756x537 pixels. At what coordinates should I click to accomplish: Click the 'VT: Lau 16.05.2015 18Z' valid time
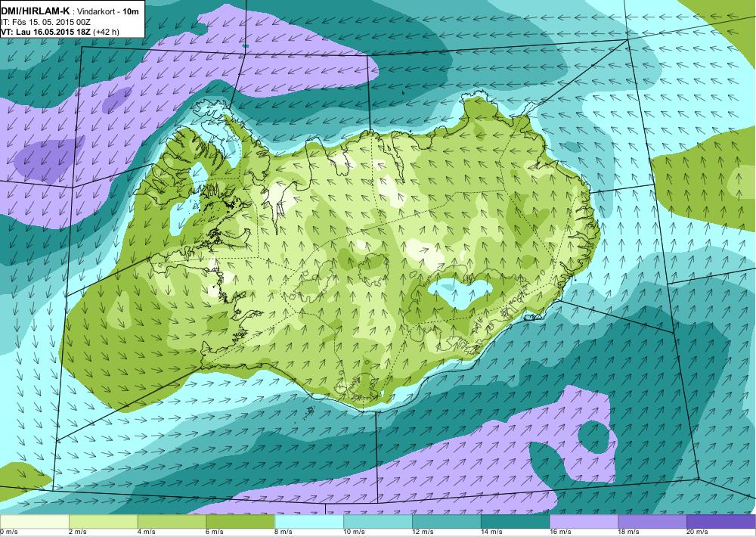coord(46,32)
